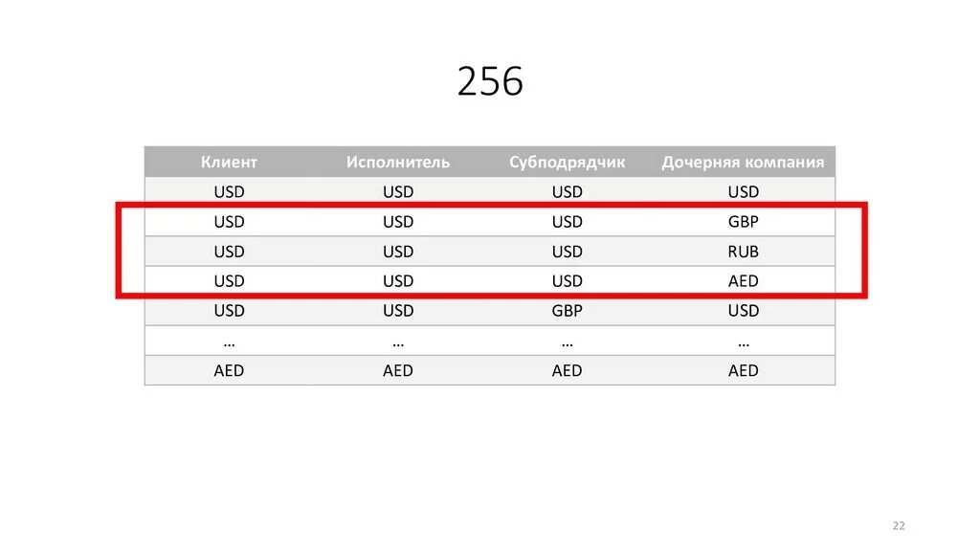This screenshot has height=551, width=980.
Task: Click USD in the first row under Клиент
Action: [x=229, y=191]
